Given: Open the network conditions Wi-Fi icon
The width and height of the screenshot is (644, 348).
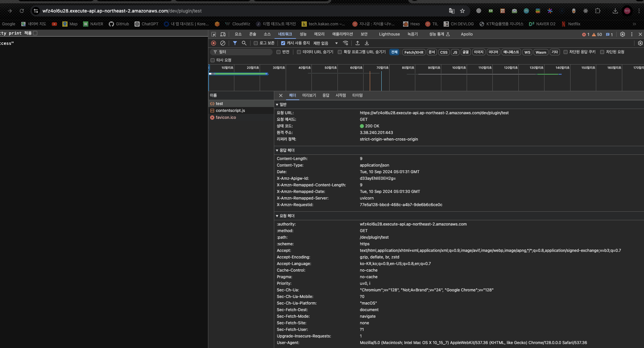Looking at the screenshot, I should click(x=345, y=43).
